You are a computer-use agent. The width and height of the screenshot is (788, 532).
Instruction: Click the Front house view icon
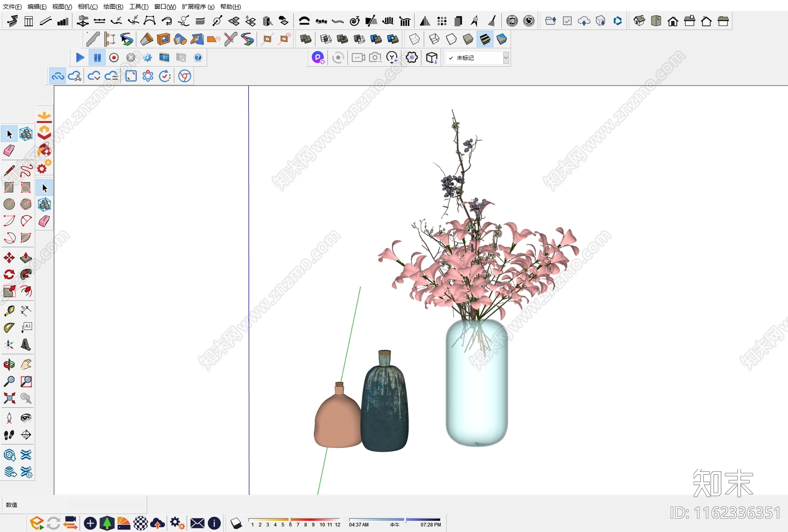pyautogui.click(x=673, y=21)
